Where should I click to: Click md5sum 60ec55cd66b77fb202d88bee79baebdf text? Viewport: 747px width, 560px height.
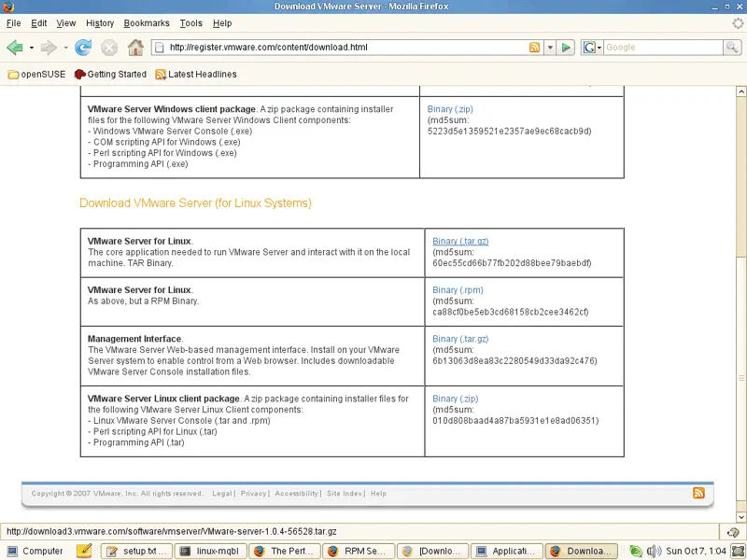(512, 263)
